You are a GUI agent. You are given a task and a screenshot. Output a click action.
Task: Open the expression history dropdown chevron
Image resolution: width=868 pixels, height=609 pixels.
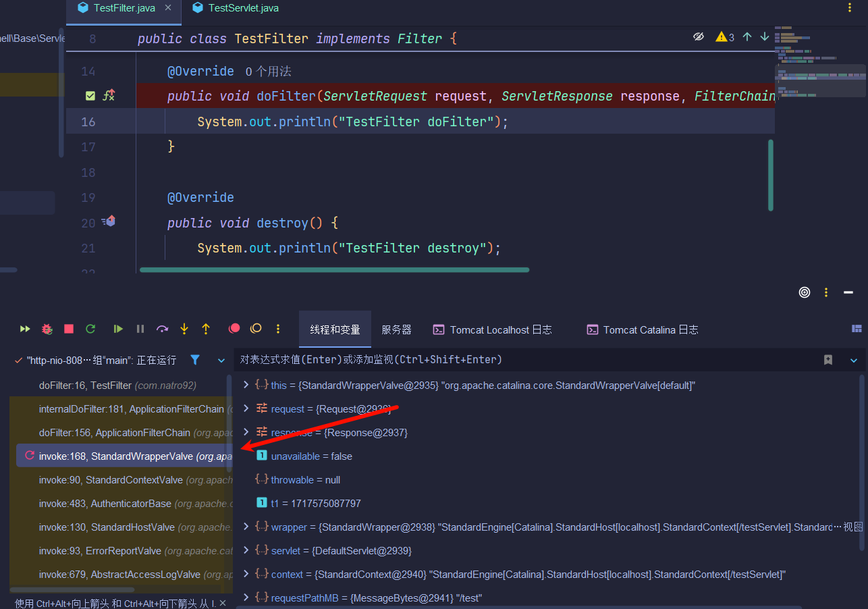(x=853, y=361)
